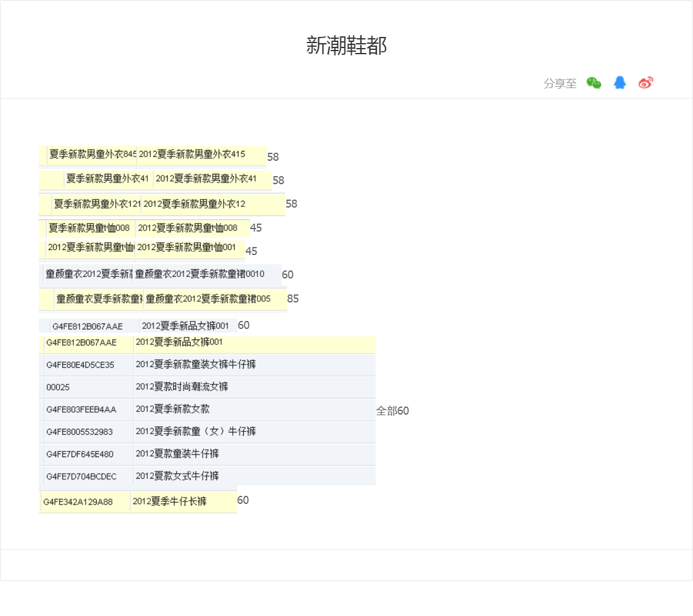Select the code cell 00025
This screenshot has height=616, width=693.
click(58, 387)
